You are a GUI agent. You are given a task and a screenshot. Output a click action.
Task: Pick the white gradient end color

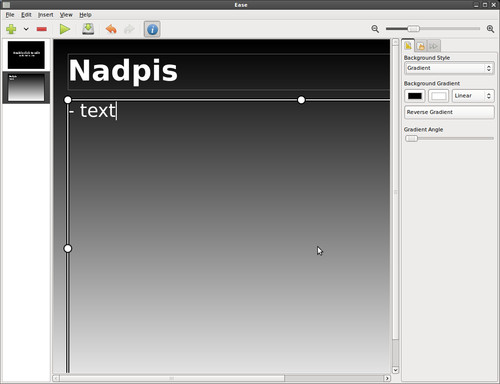click(x=438, y=96)
